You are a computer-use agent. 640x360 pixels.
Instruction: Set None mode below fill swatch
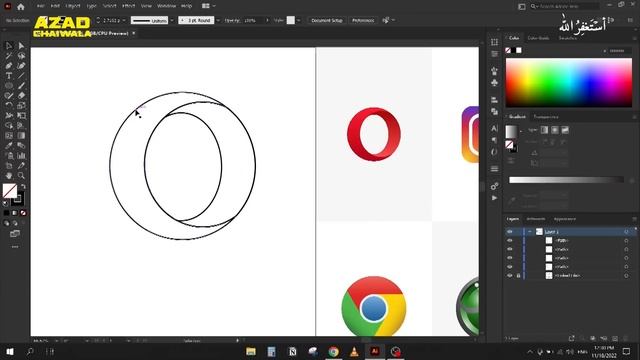[x=23, y=213]
